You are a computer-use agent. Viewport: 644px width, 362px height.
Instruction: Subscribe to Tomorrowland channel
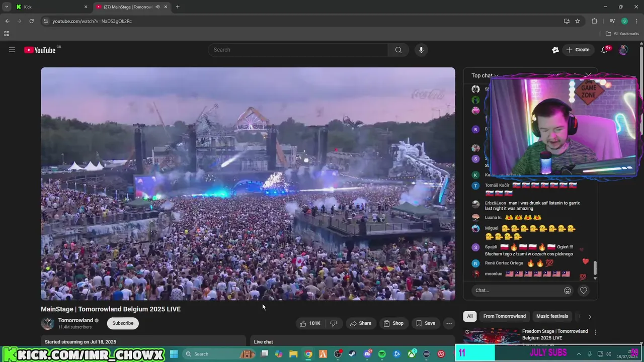click(x=123, y=323)
